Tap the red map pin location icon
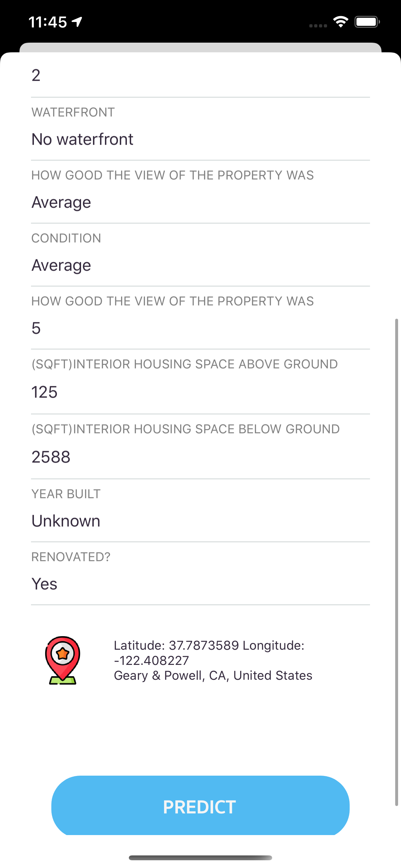The width and height of the screenshot is (401, 868). pos(63,660)
